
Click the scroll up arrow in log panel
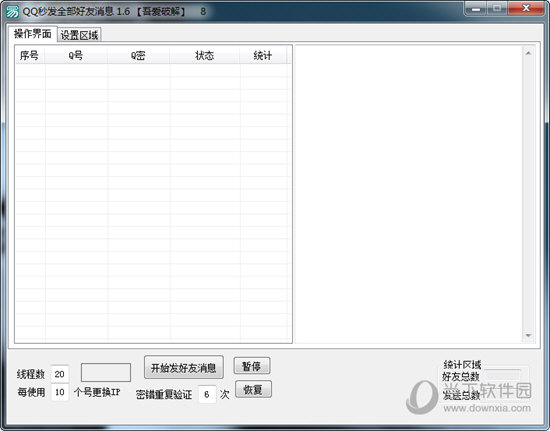(528, 53)
